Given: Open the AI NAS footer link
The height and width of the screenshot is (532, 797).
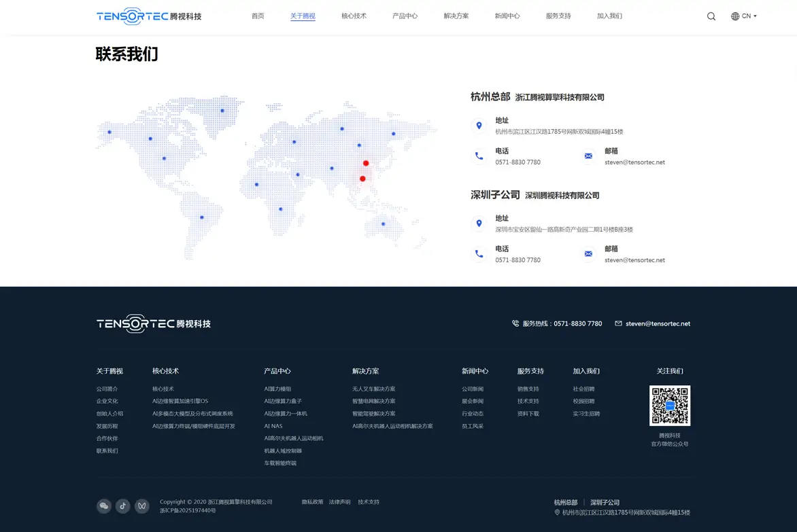Looking at the screenshot, I should click(273, 426).
